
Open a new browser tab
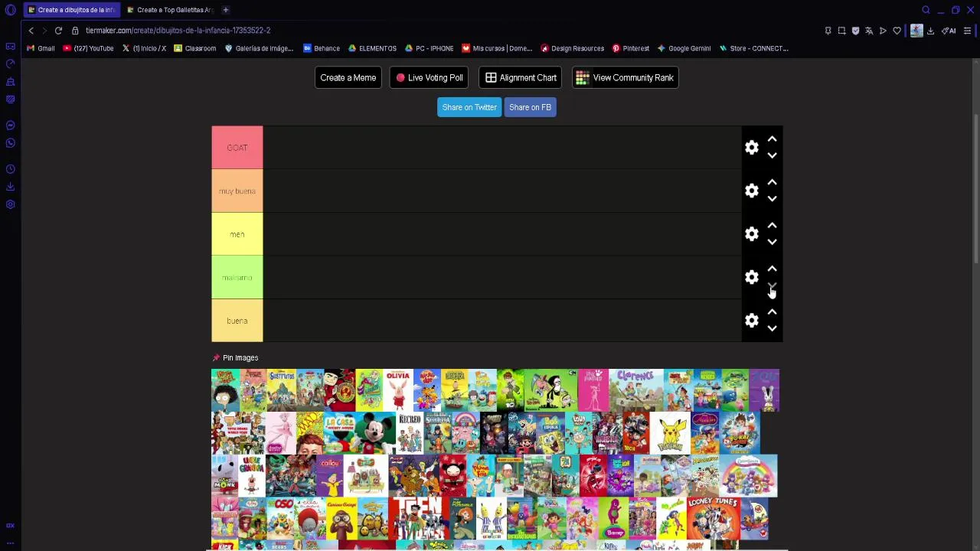226,10
